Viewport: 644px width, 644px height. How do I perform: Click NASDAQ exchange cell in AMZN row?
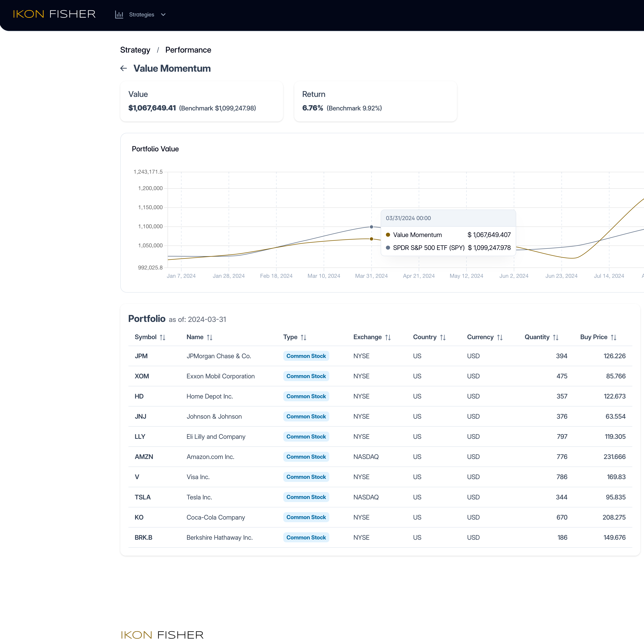pyautogui.click(x=366, y=457)
